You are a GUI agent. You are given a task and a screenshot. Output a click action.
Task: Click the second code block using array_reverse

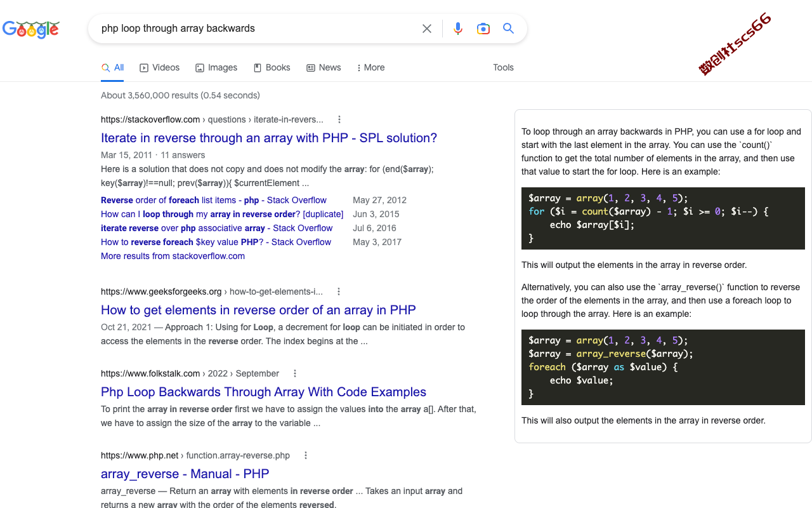[x=663, y=367]
